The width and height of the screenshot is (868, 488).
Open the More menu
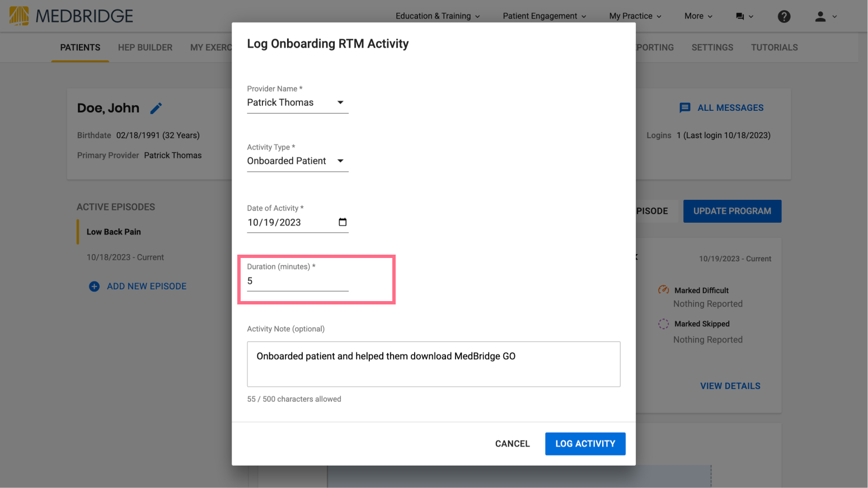click(698, 16)
